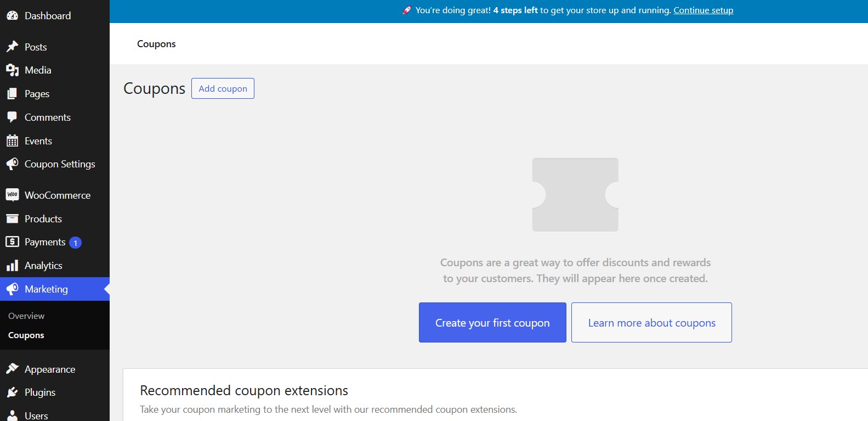Image resolution: width=868 pixels, height=421 pixels.
Task: Select Coupons submenu under Marketing
Action: (x=26, y=335)
